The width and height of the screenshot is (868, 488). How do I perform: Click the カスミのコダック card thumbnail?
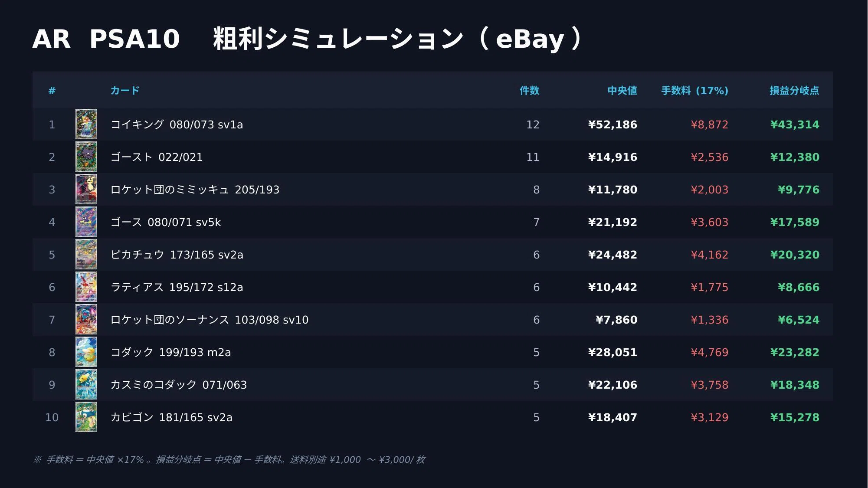coord(86,384)
